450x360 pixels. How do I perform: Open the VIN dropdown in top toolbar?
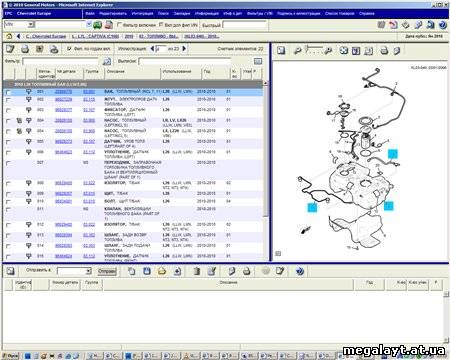30,25
